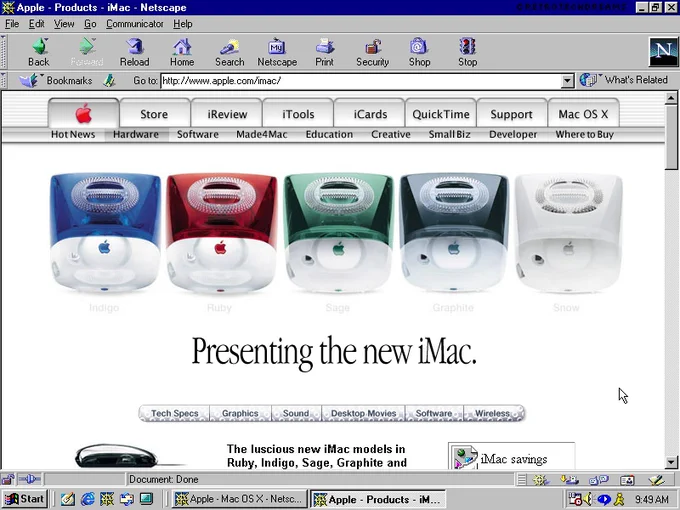The width and height of the screenshot is (680, 510).
Task: Toggle the online/offline connection icon in status bar
Action: (29, 479)
